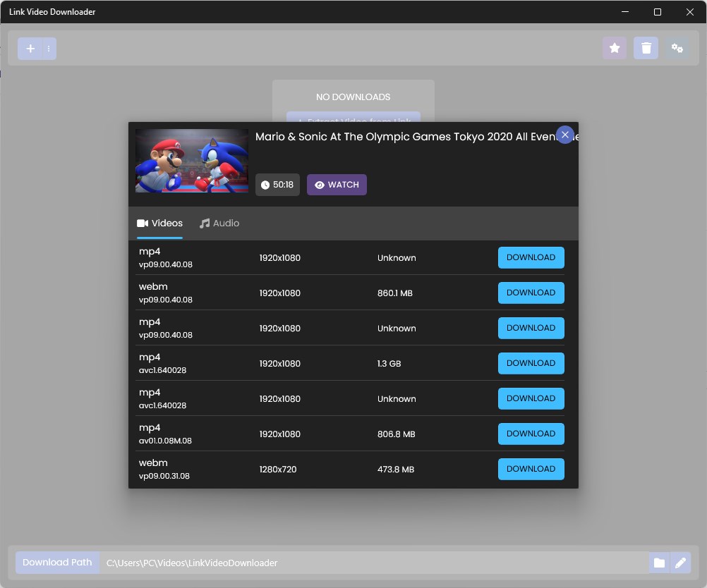
Task: Close the video details dialog
Action: pos(565,135)
